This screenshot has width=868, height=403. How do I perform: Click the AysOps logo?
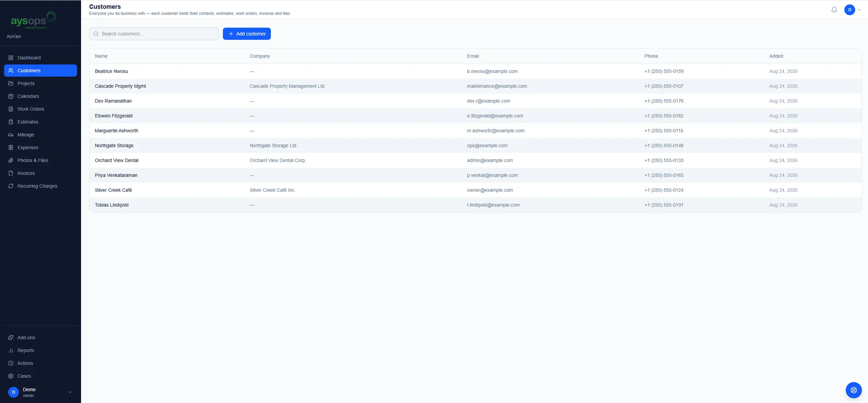(33, 20)
